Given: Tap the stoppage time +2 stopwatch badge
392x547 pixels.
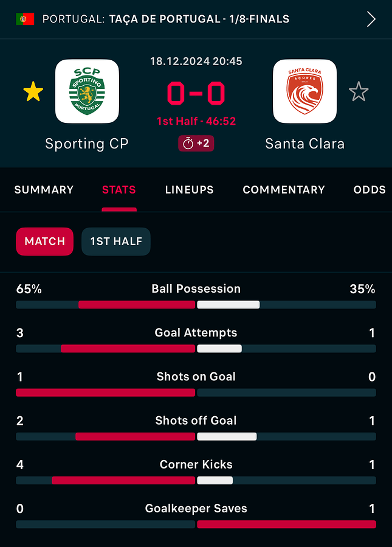Looking at the screenshot, I should [x=196, y=144].
